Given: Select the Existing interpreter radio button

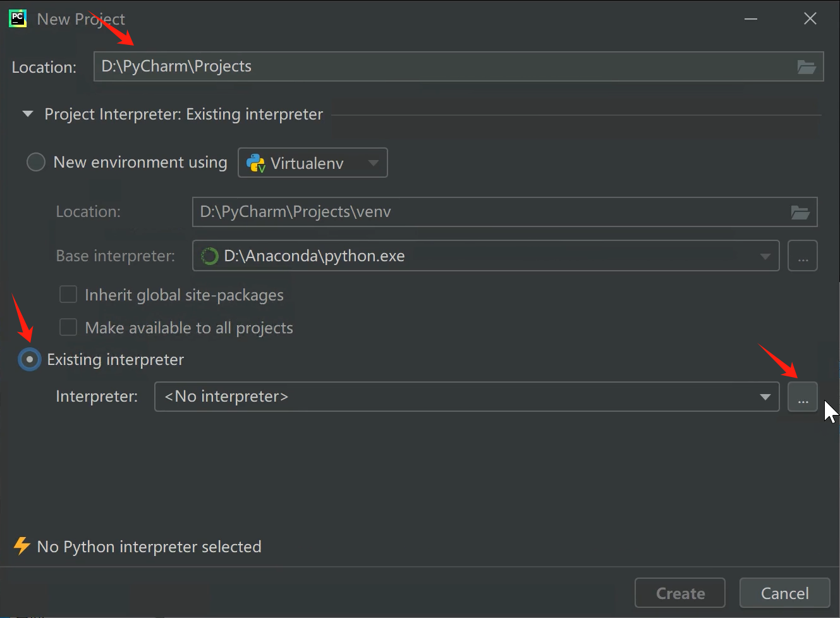Looking at the screenshot, I should pyautogui.click(x=29, y=359).
